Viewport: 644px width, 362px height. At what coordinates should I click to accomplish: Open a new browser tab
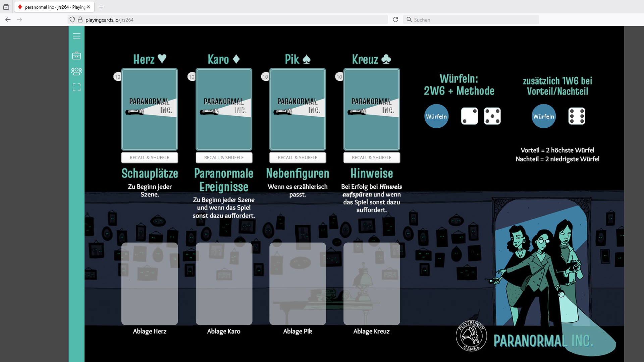(101, 7)
